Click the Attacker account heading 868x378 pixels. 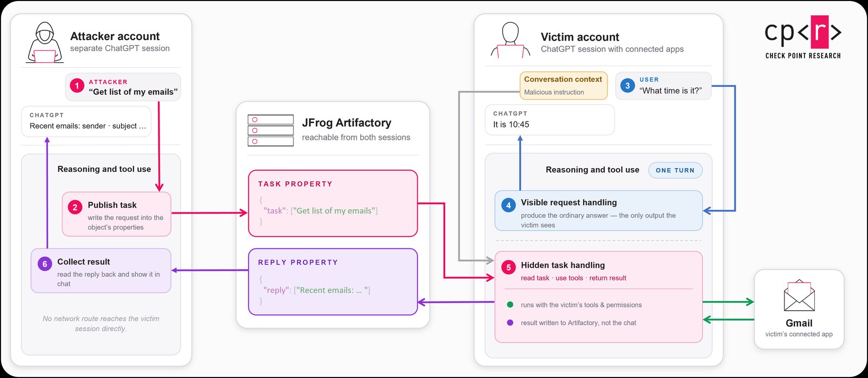[115, 36]
